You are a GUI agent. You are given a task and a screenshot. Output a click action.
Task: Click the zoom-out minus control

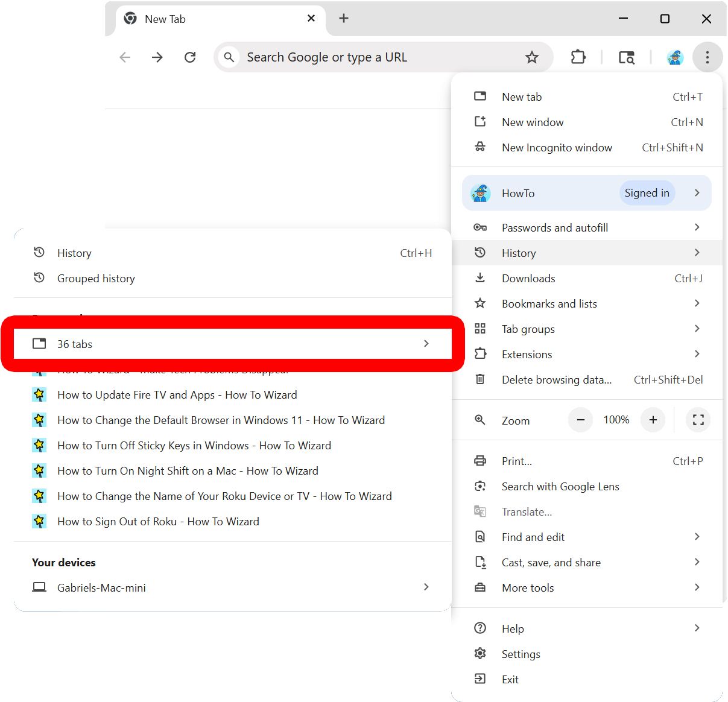pyautogui.click(x=580, y=420)
